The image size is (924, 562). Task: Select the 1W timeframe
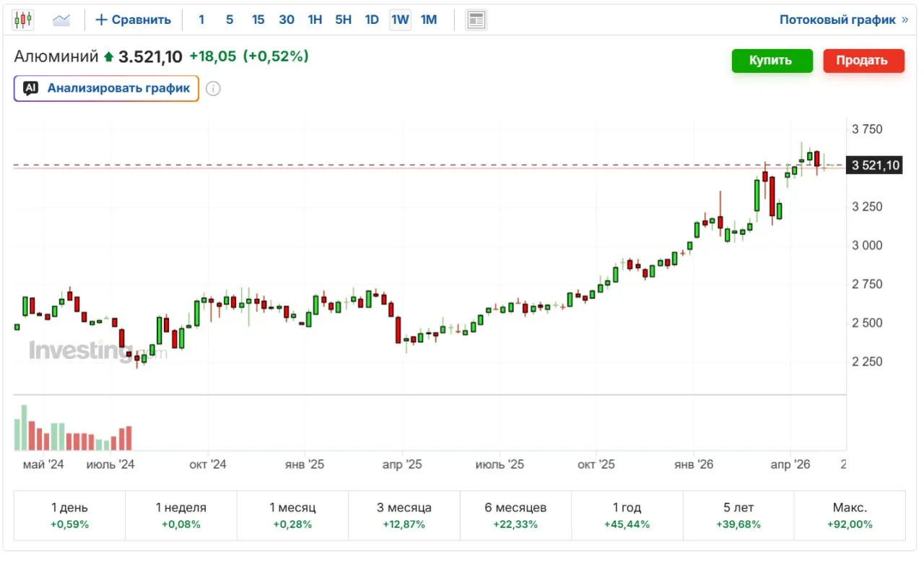coord(400,20)
